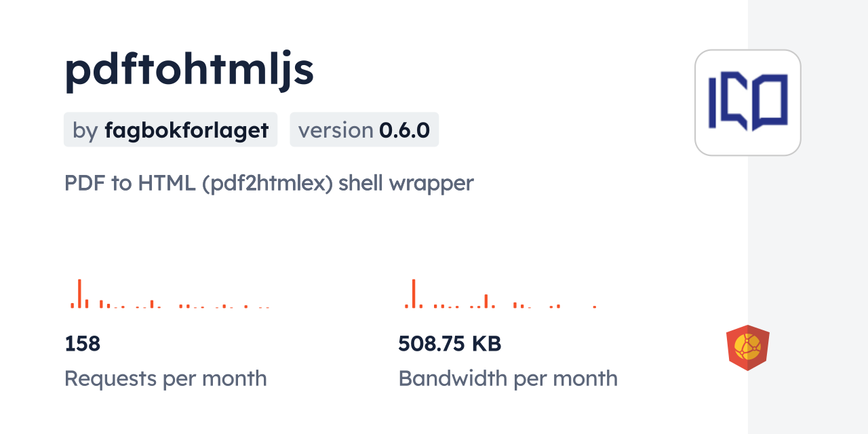The image size is (868, 434).
Task: Click the tallest bar in the bandwidth chart
Action: point(413,294)
